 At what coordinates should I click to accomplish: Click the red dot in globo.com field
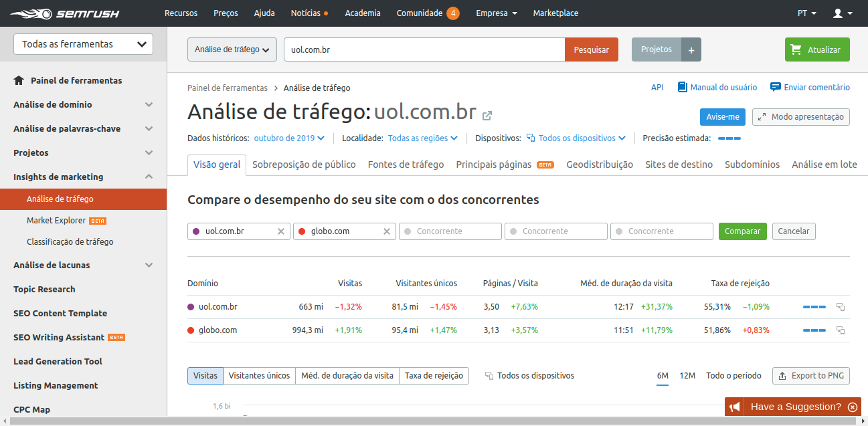click(302, 231)
